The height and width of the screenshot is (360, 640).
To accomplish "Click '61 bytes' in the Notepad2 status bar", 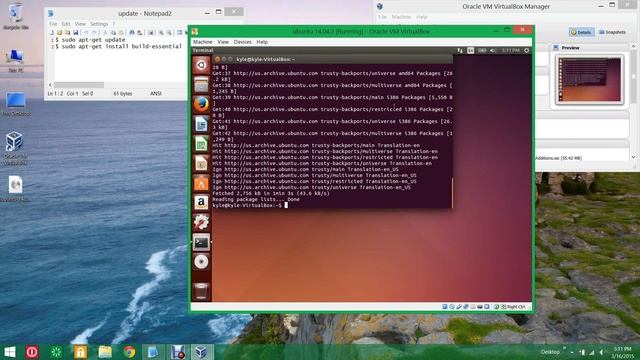I will point(122,93).
